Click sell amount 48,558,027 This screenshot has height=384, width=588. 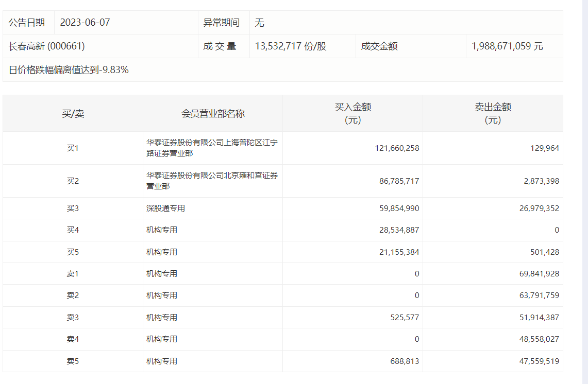tap(539, 339)
